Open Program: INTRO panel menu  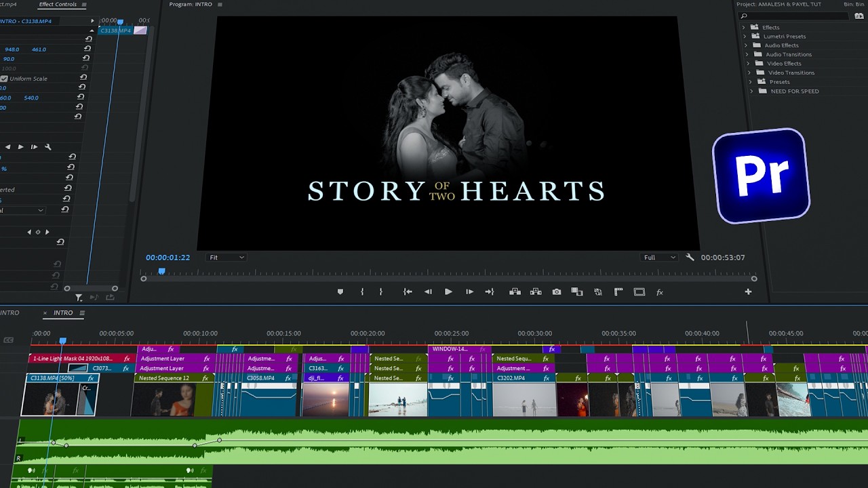[220, 4]
